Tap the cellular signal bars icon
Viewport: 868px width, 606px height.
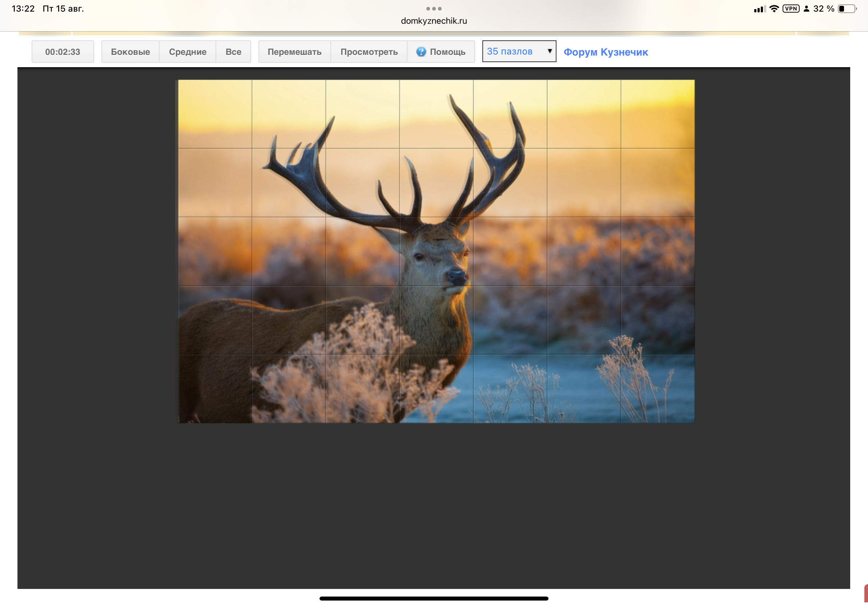tap(760, 9)
